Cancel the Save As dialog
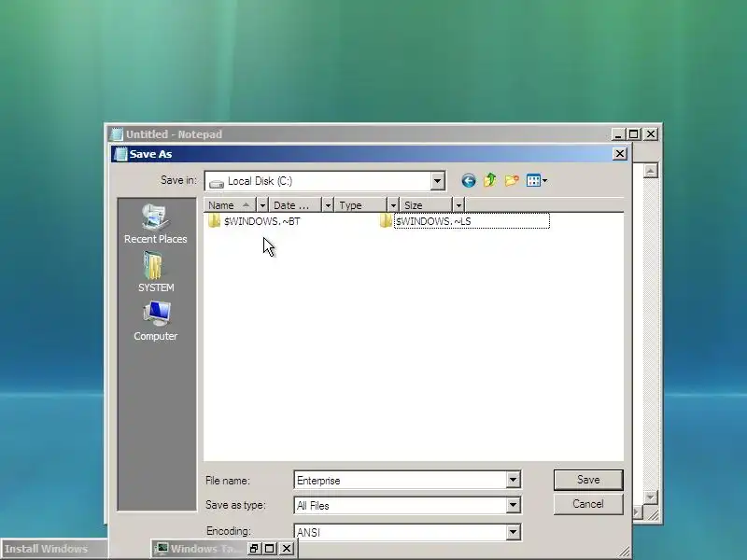747x560 pixels. point(588,504)
